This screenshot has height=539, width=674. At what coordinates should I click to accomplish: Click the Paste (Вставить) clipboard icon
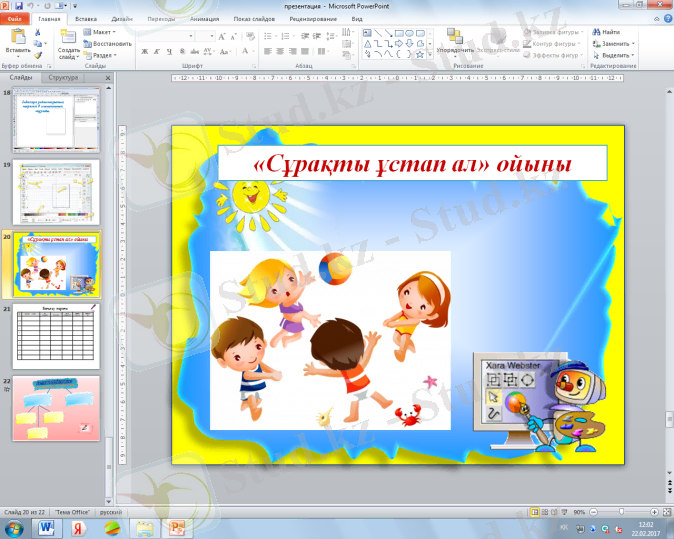click(17, 38)
